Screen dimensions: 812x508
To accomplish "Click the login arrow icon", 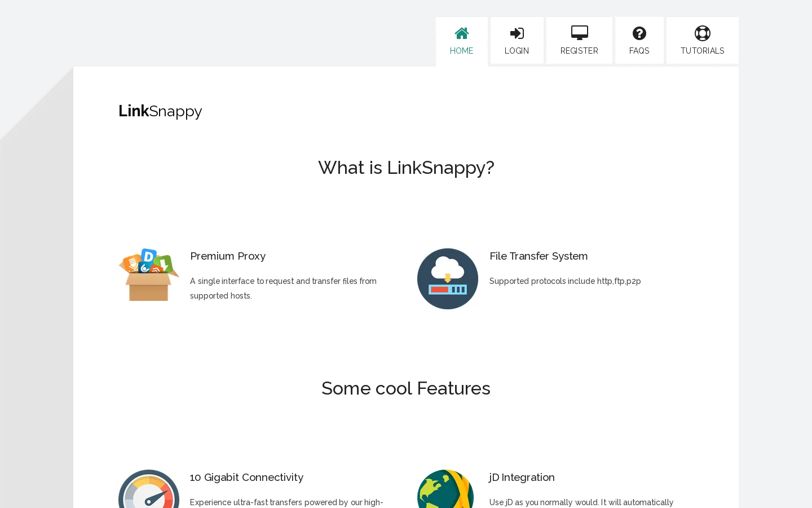I will 517,33.
